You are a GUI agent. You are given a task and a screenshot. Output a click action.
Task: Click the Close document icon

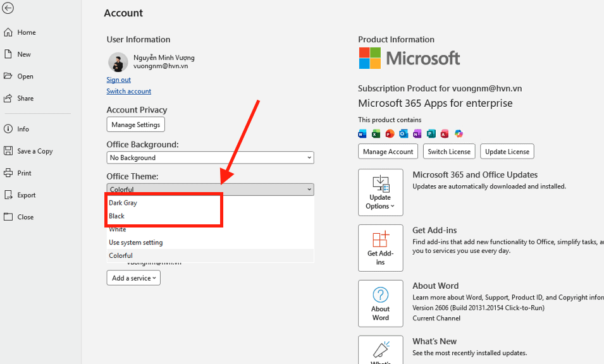coord(8,217)
